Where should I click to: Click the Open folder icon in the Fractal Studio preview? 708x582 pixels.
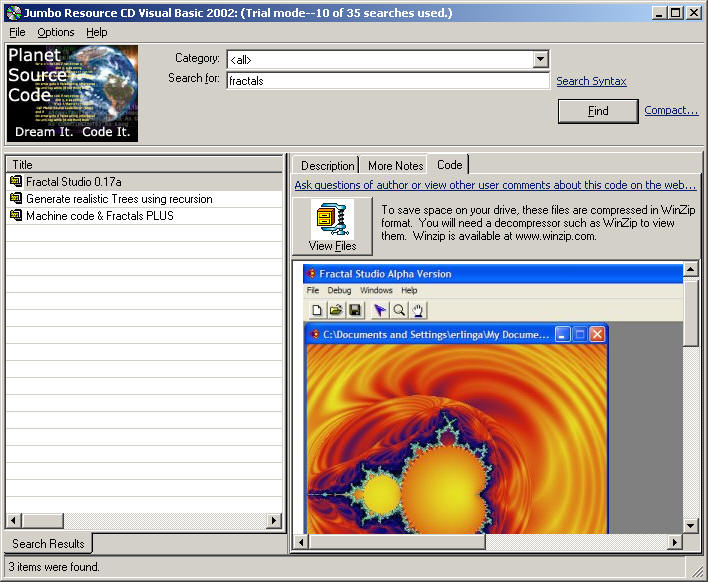[x=335, y=310]
